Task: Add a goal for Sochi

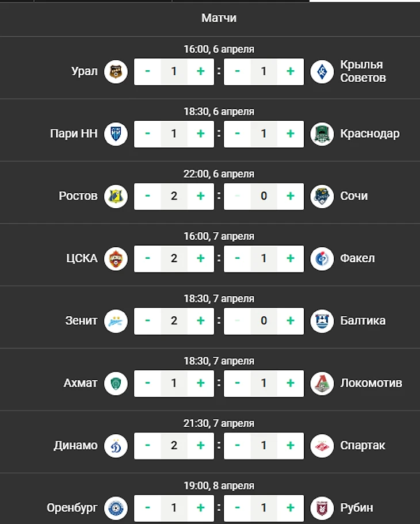Action: pos(291,196)
